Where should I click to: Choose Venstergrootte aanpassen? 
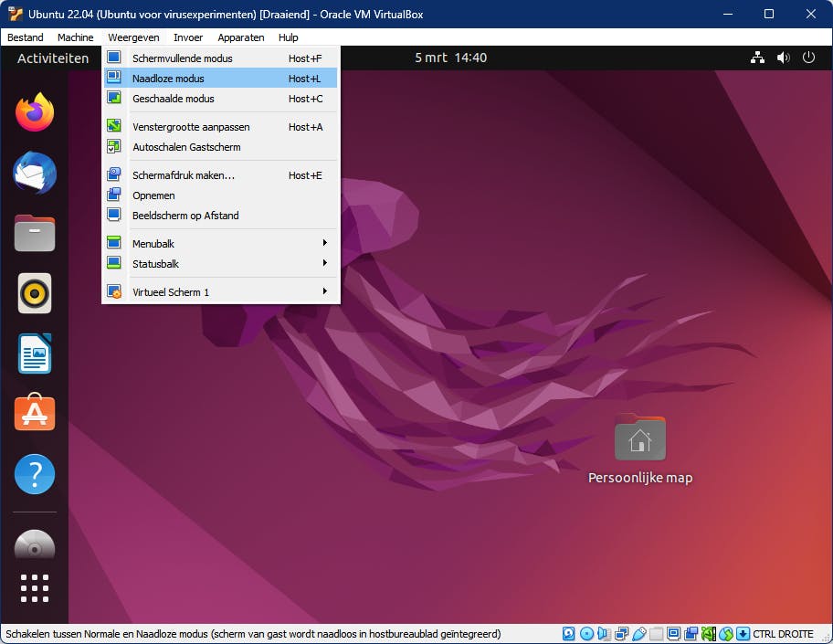[x=221, y=127]
